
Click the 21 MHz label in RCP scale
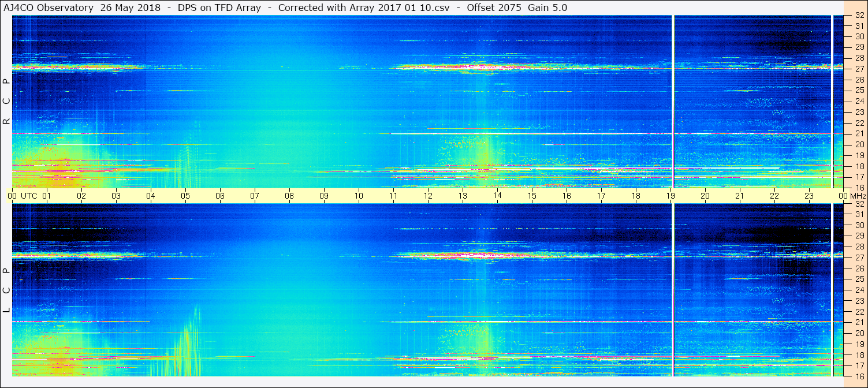coord(859,134)
